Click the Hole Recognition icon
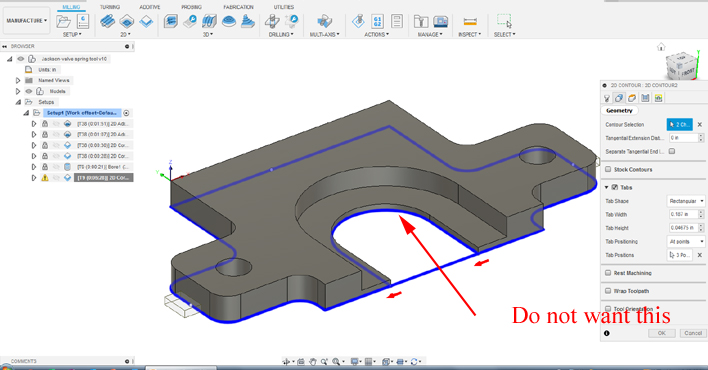Image resolution: width=708 pixels, height=370 pixels. click(x=292, y=21)
